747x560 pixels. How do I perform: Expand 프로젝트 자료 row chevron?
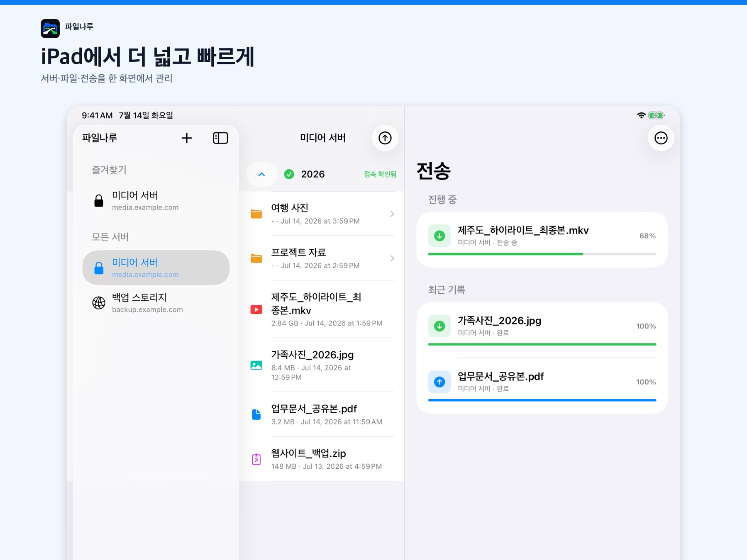392,258
